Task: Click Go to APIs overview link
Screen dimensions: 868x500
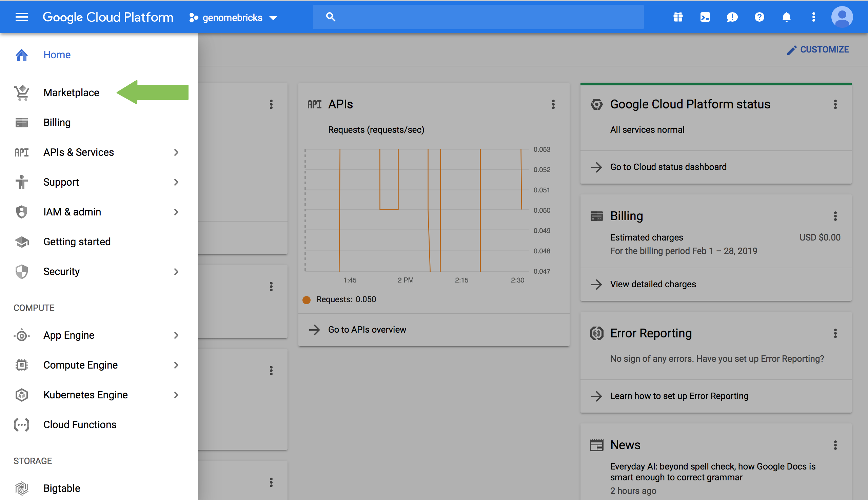Action: 367,330
